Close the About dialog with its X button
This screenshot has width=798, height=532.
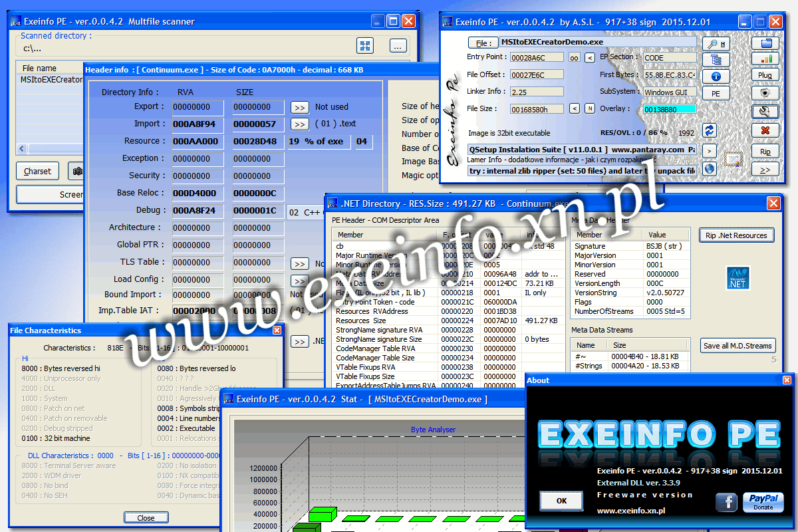click(787, 380)
